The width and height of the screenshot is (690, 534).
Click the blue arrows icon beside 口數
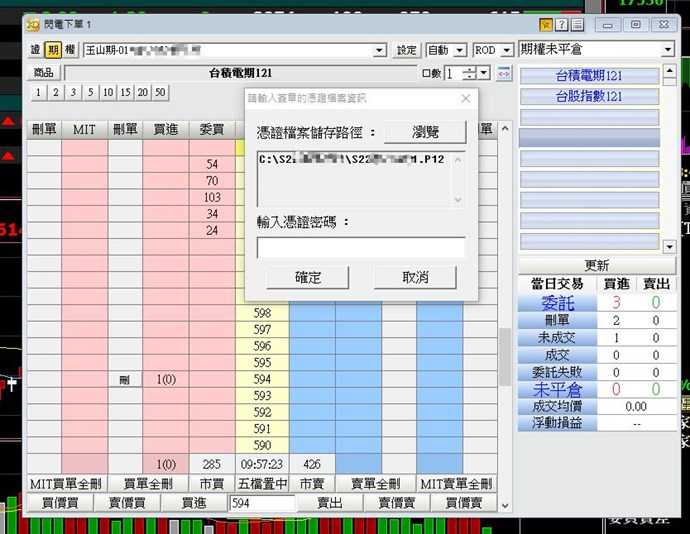pyautogui.click(x=504, y=73)
